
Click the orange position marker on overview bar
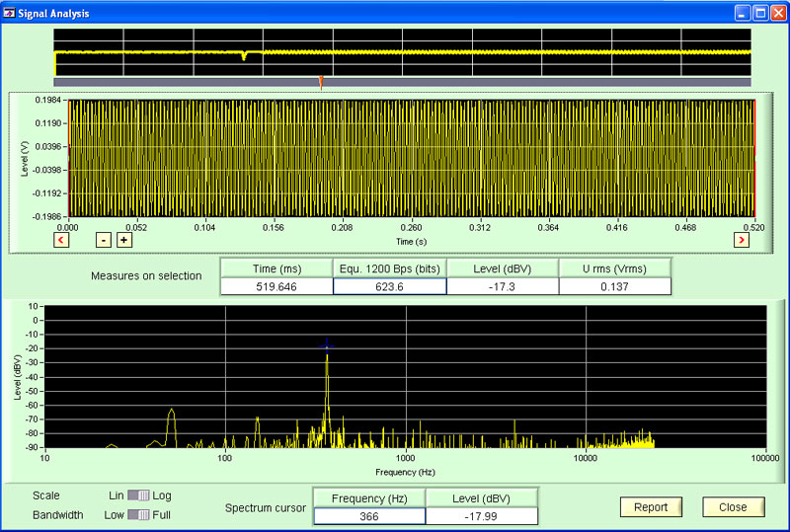click(321, 82)
